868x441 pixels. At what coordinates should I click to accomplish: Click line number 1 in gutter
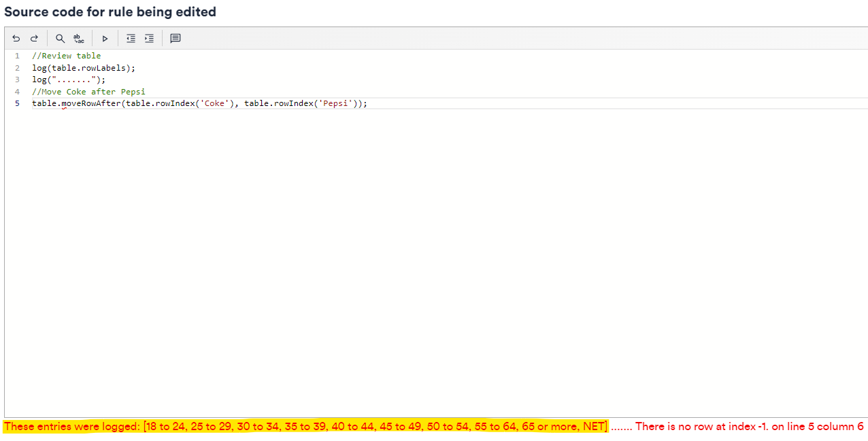click(17, 56)
